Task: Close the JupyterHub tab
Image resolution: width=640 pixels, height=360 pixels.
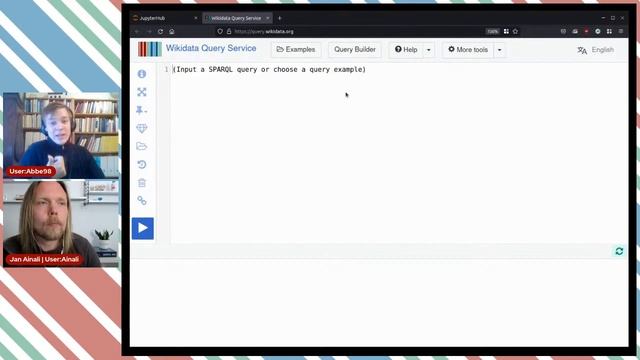Action: [196, 18]
